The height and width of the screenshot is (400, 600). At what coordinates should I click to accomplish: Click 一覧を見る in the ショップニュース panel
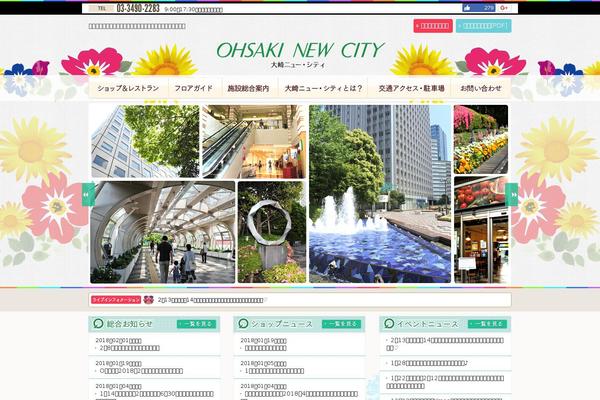341,324
